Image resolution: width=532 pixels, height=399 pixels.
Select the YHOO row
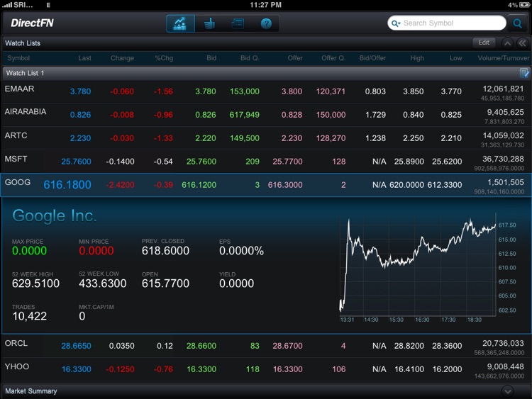pyautogui.click(x=266, y=369)
